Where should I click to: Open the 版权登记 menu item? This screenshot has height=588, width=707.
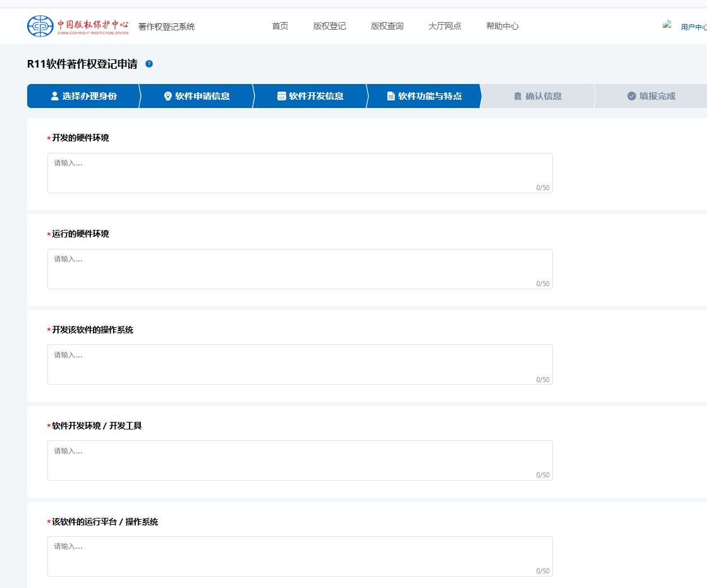pos(329,26)
